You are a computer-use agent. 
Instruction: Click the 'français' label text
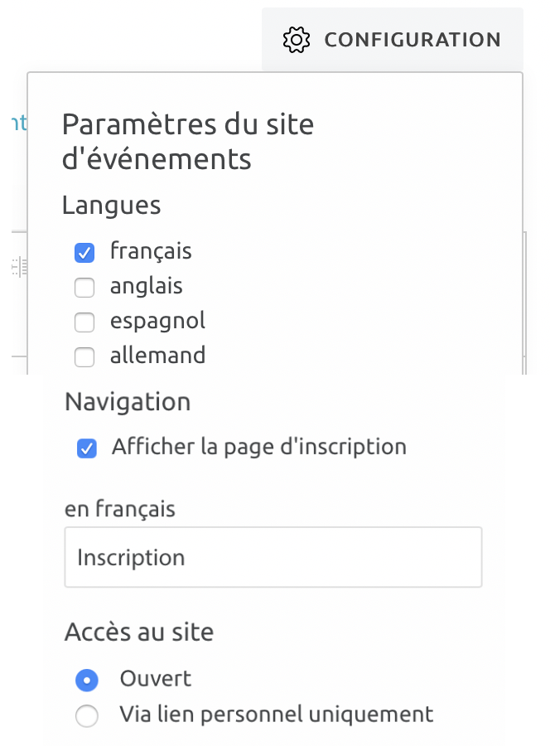[151, 251]
